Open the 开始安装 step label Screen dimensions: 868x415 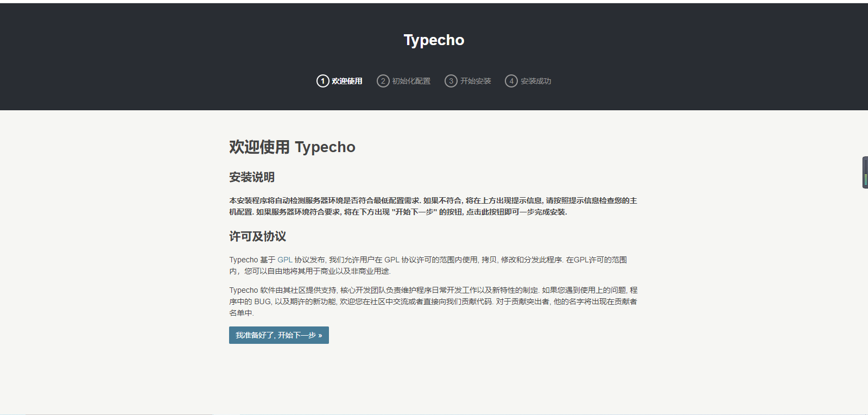(476, 81)
